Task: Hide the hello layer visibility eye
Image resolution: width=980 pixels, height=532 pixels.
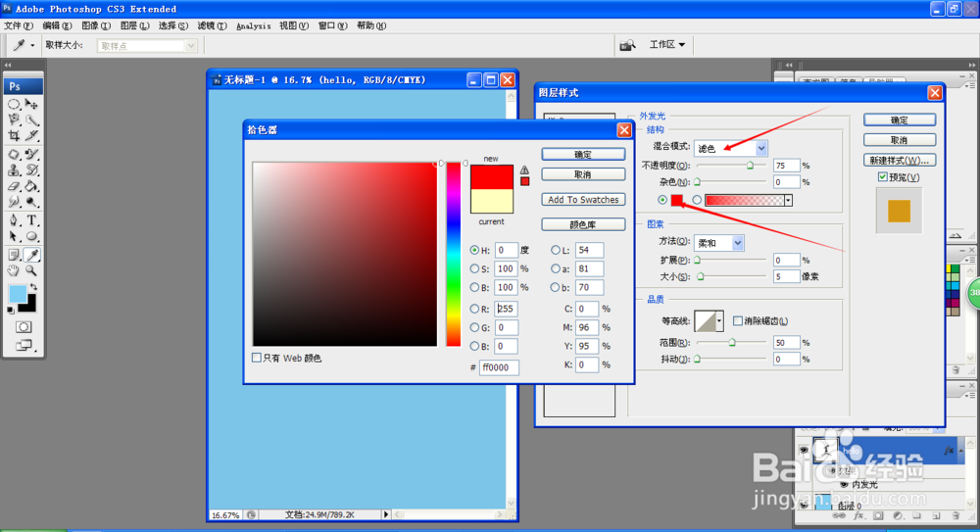Action: [804, 450]
